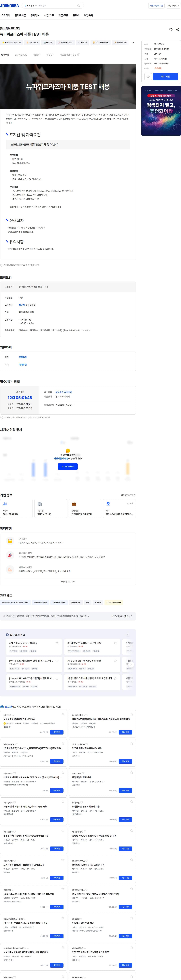181x980 pixels.
Task: Switch to the 상세요강 tab
Action: point(5,55)
